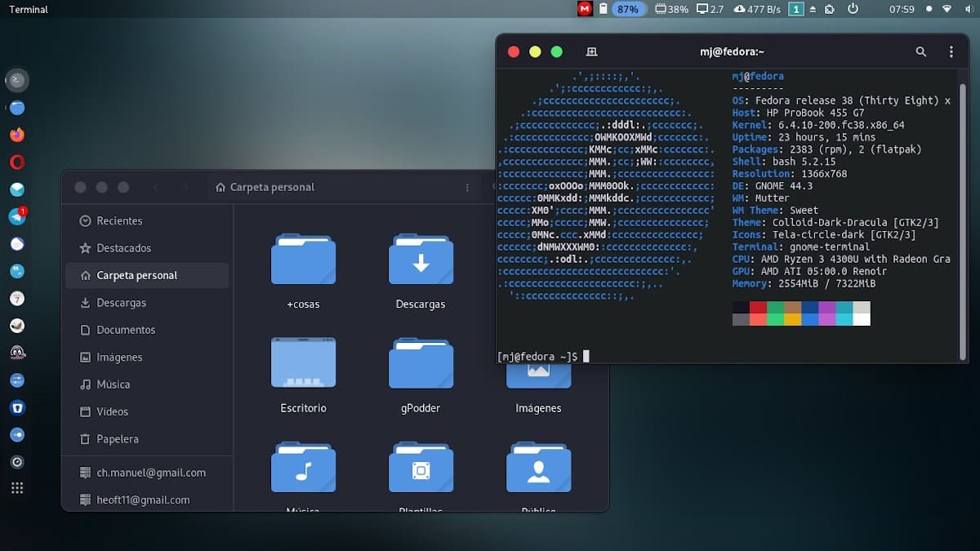This screenshot has height=551, width=980.
Task: Click the workspace 1 indicator
Action: (x=795, y=9)
